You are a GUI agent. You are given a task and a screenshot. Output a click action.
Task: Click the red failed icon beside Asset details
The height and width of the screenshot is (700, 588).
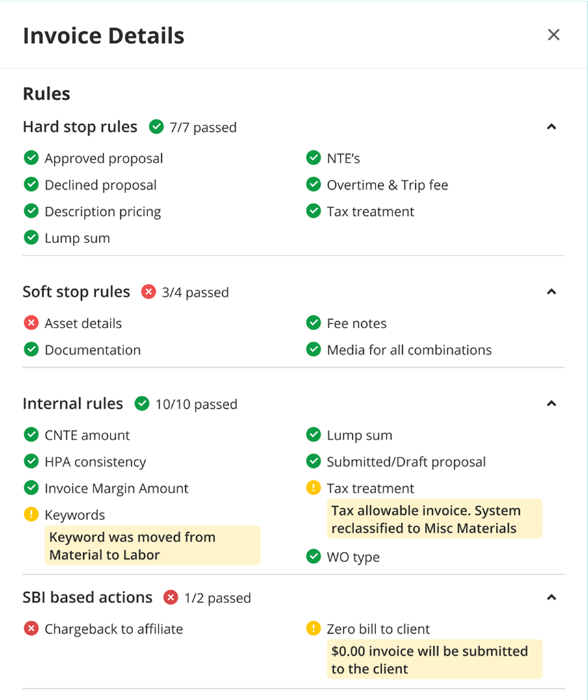(31, 323)
